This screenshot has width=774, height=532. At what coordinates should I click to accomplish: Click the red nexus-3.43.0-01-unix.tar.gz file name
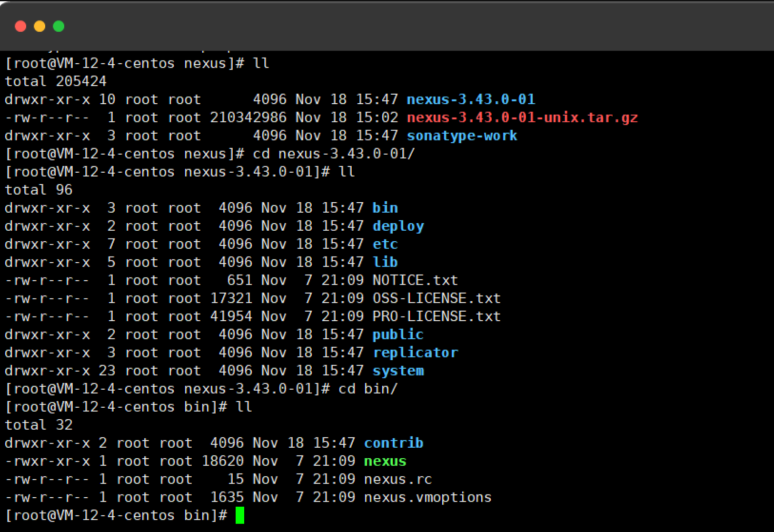click(x=522, y=118)
